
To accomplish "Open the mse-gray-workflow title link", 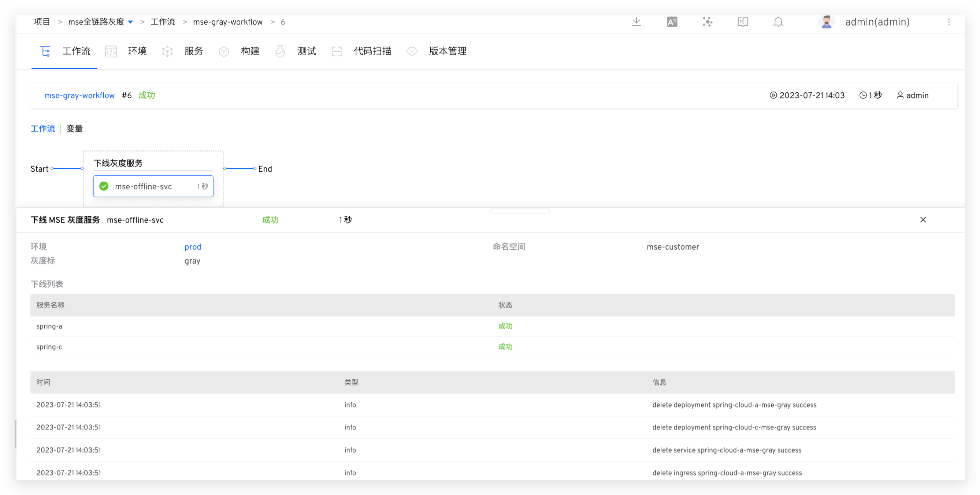I will pos(79,96).
